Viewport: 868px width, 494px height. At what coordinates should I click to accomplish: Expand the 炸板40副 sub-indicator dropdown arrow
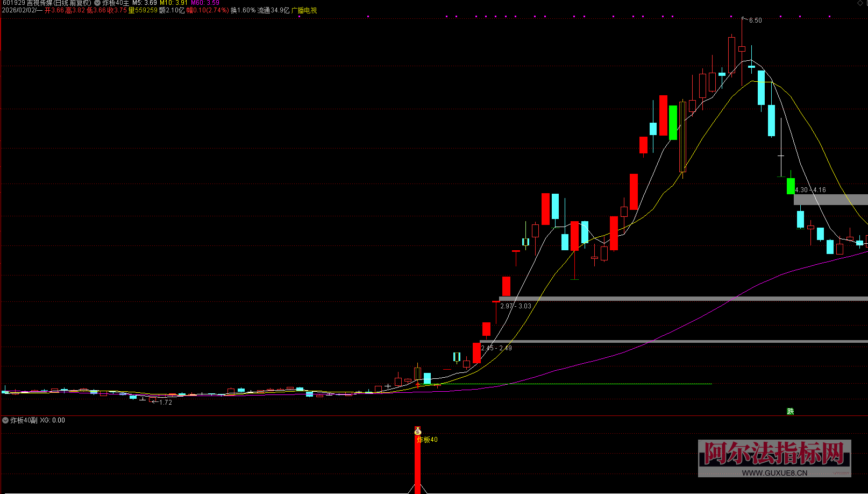coord(5,420)
